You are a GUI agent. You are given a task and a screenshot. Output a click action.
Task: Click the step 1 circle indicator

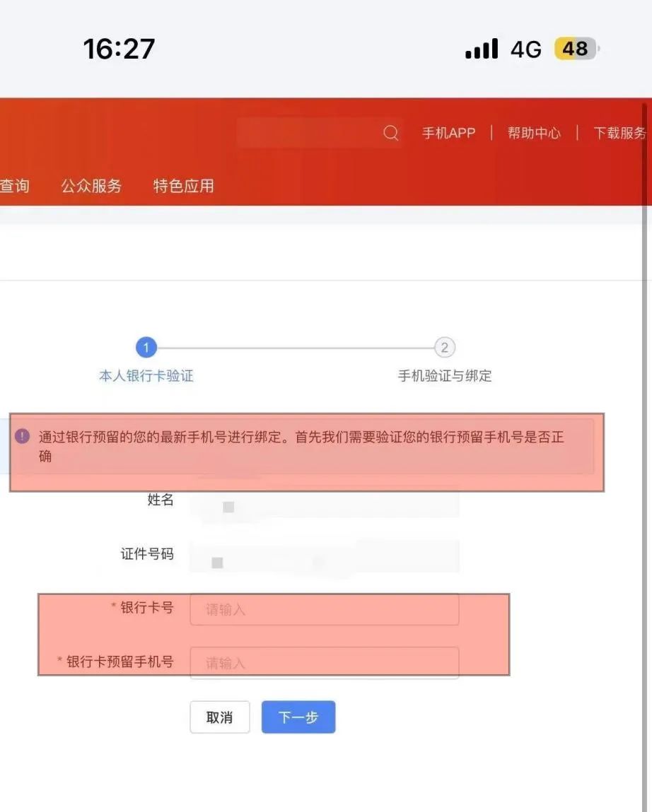[x=146, y=348]
